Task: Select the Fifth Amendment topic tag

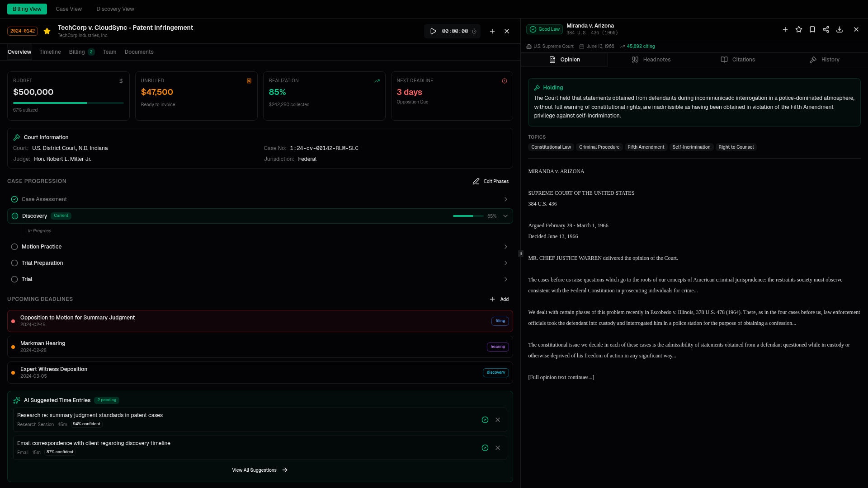Action: [646, 147]
